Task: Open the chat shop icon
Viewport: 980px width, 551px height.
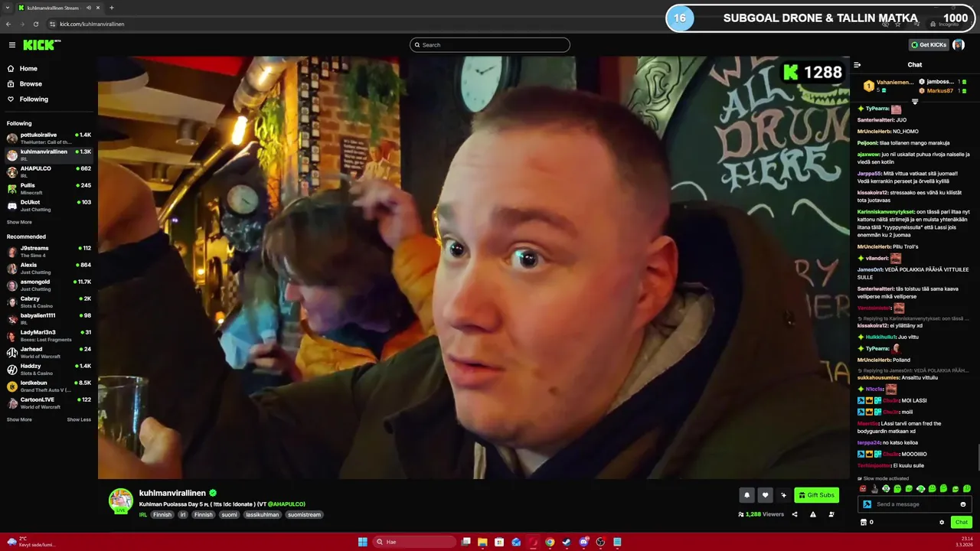Action: [864, 523]
